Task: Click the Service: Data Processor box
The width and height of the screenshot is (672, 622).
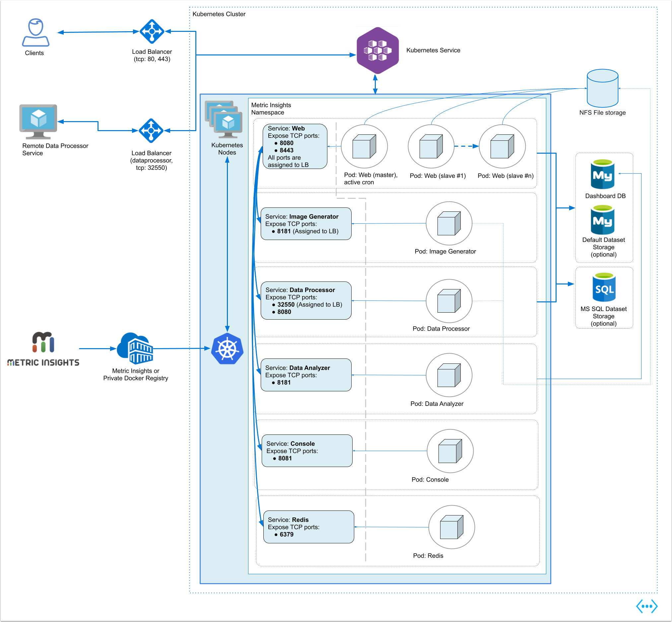Action: click(306, 301)
